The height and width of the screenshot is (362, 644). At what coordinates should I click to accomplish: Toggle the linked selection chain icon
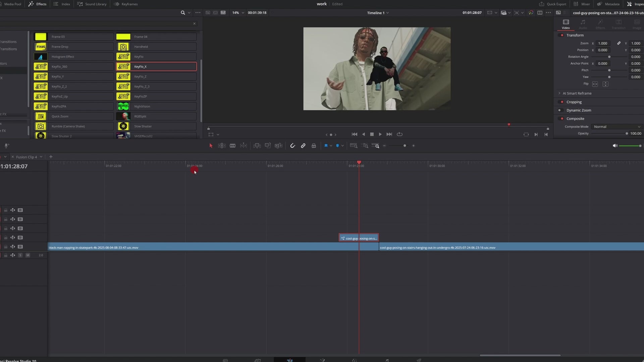[303, 146]
